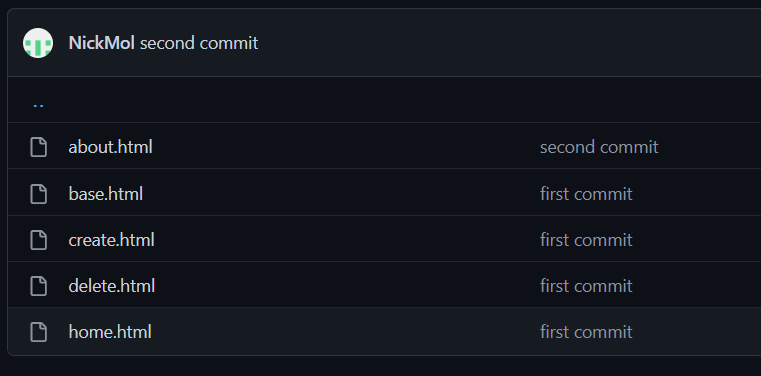Image resolution: width=761 pixels, height=376 pixels.
Task: Open NickMol's profile from username link
Action: [101, 43]
